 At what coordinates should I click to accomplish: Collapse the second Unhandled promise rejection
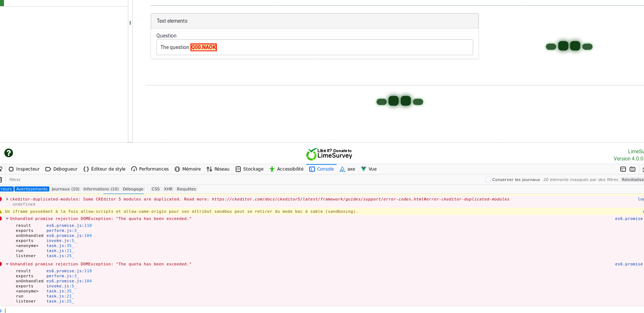pyautogui.click(x=7, y=264)
